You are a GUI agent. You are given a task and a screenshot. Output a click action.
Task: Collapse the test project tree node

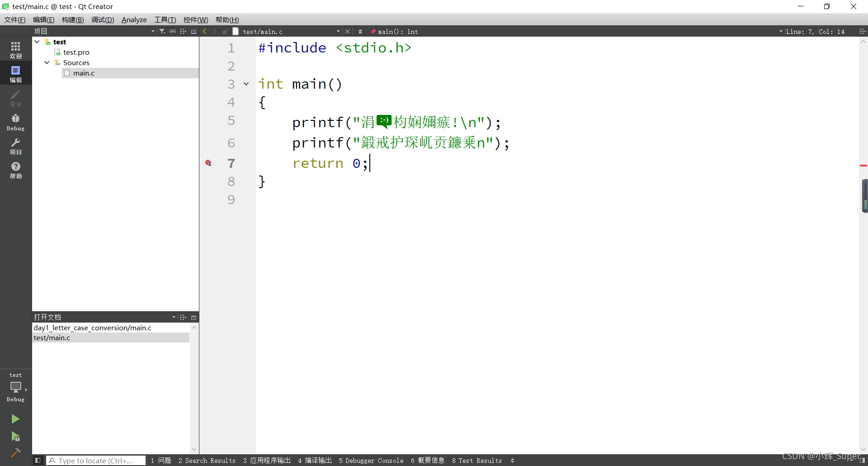(37, 42)
